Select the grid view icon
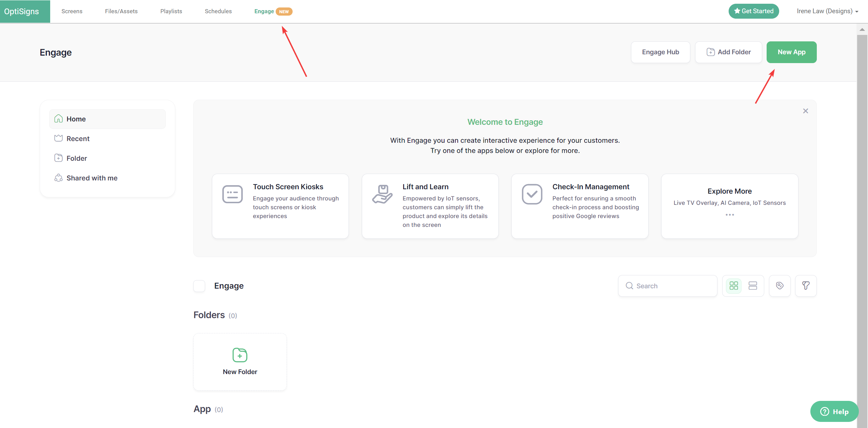Viewport: 868px width, 428px height. (x=734, y=286)
